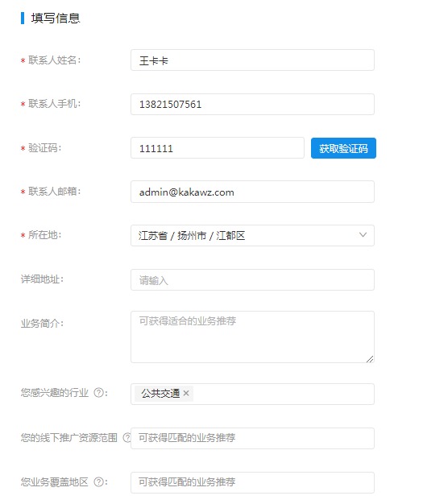Click help icon beside 您业务覆盖地区
423x504 pixels.
(99, 481)
